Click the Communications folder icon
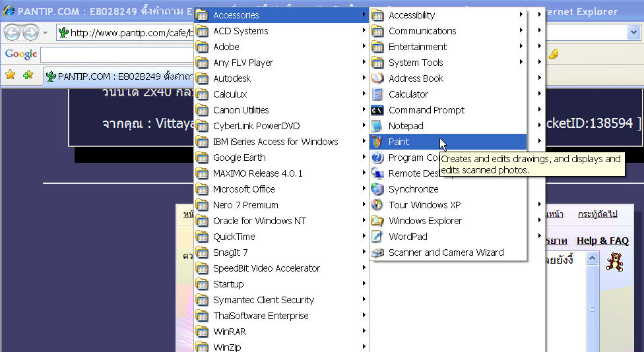This screenshot has height=352, width=644. 377,31
